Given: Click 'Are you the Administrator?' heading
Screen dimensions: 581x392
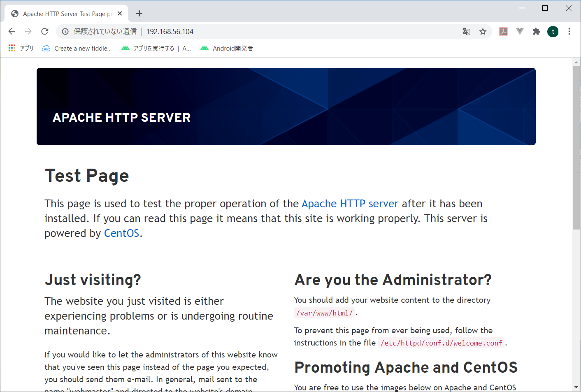Looking at the screenshot, I should pyautogui.click(x=393, y=280).
